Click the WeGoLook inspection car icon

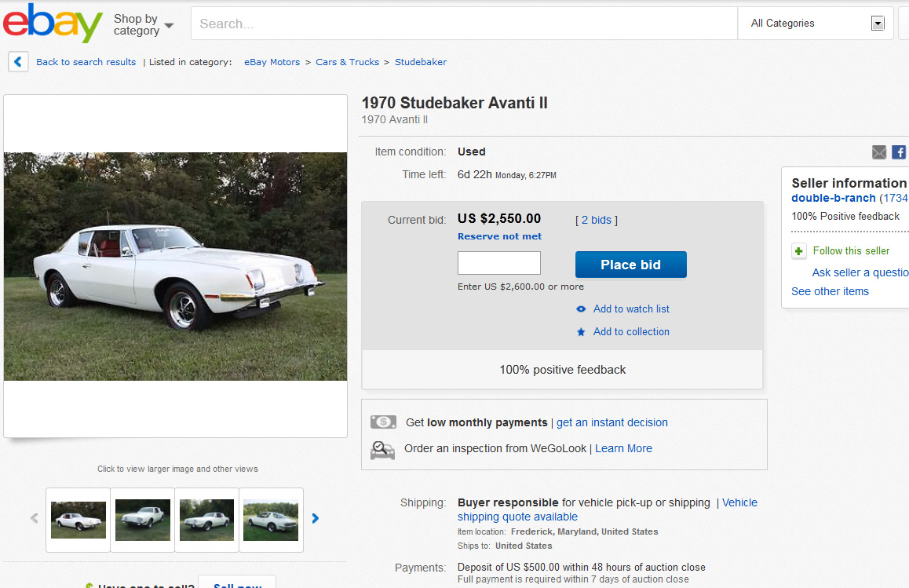(x=382, y=450)
